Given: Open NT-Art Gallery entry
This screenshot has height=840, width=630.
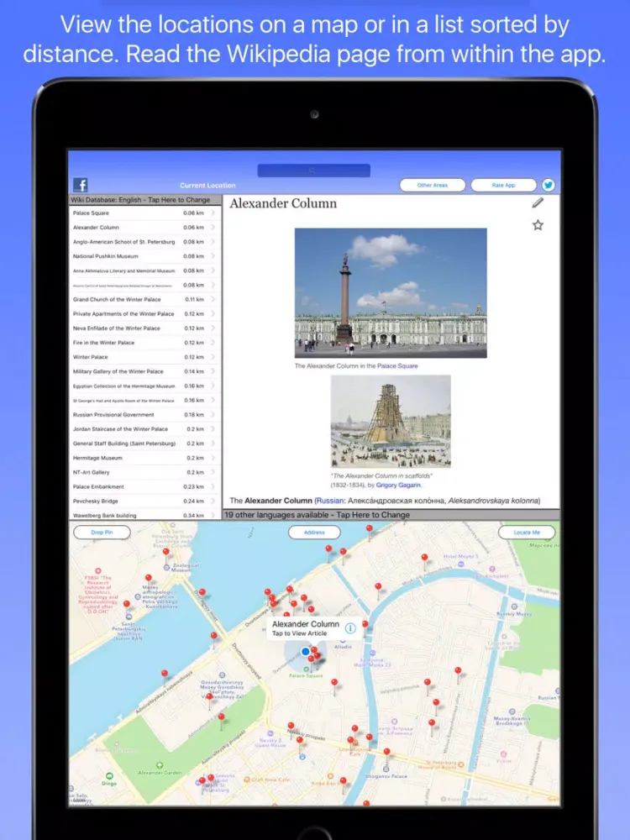Looking at the screenshot, I should point(145,472).
